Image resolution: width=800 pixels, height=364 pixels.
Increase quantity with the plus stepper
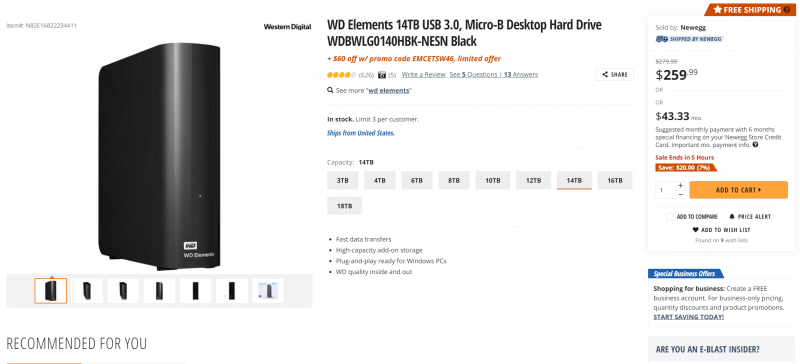pos(680,186)
